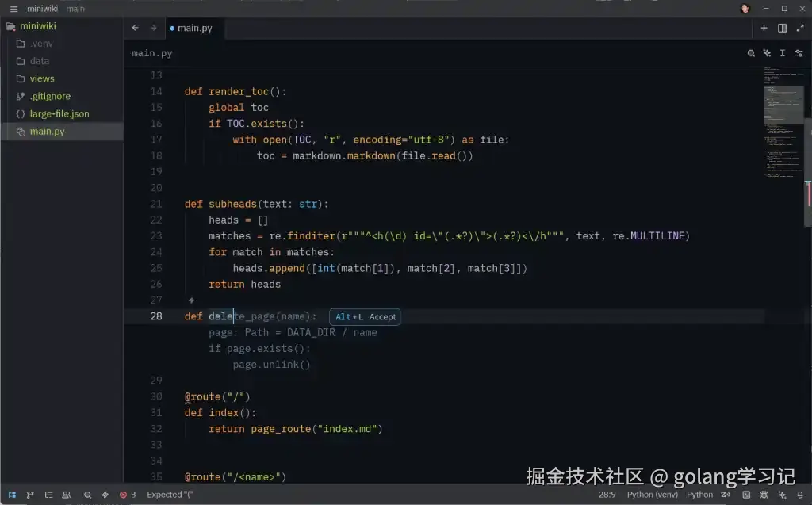The width and height of the screenshot is (812, 505).
Task: Open go-to-line at 28:9 indicator
Action: pos(607,495)
